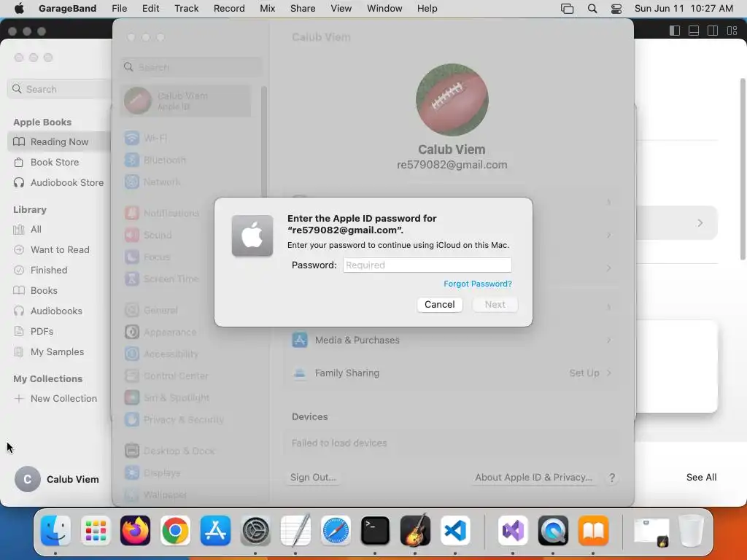Image resolution: width=747 pixels, height=560 pixels.
Task: Open the Mix menu
Action: pyautogui.click(x=267, y=9)
